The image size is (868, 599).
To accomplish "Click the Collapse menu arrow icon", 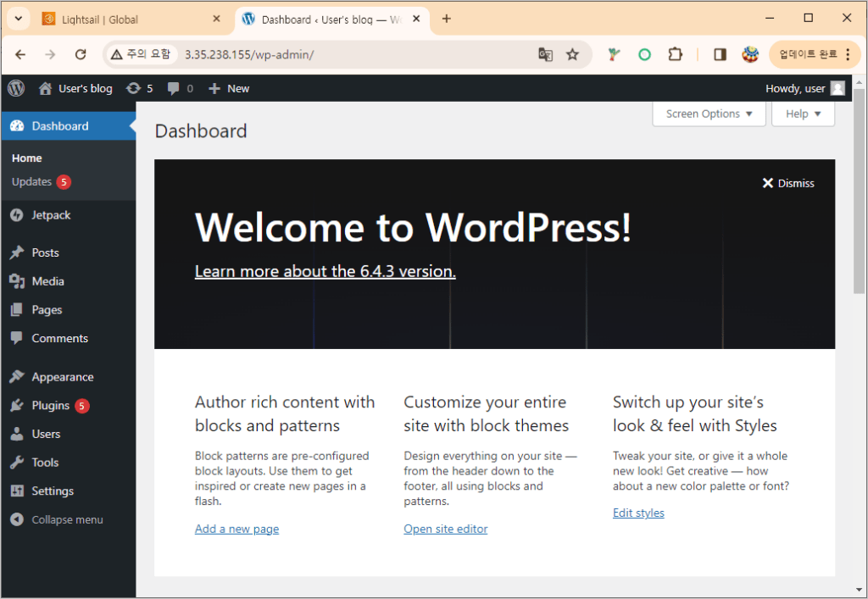I will tap(17, 520).
